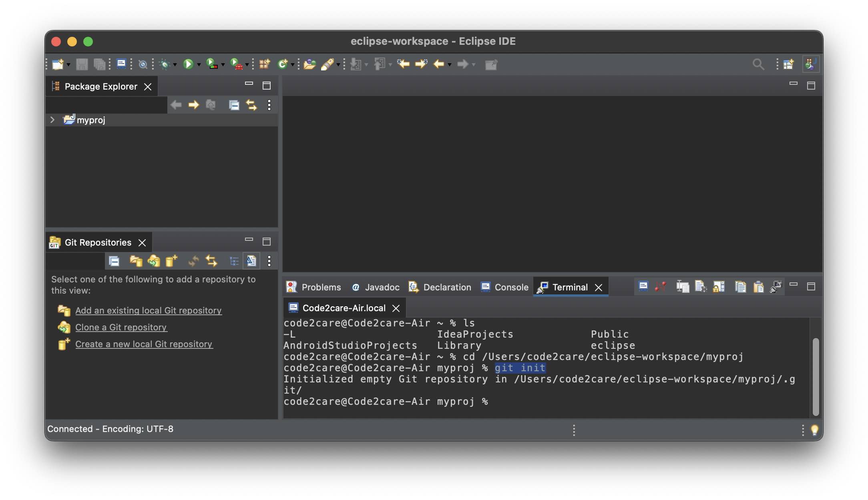Toggle scroll lock in the Terminal view
Screen dimensions: 868x500
[718, 286]
